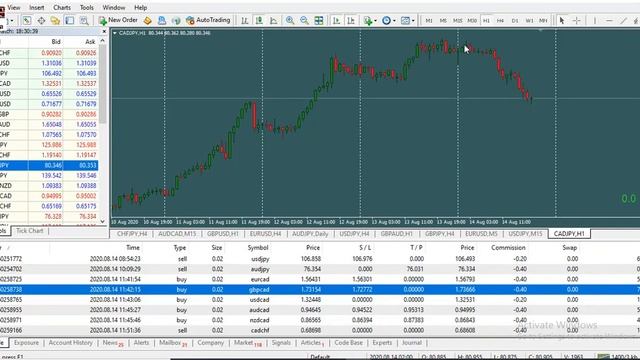Sort trades by Commission column header
Image resolution: width=640 pixels, height=360 pixels.
coord(508,247)
